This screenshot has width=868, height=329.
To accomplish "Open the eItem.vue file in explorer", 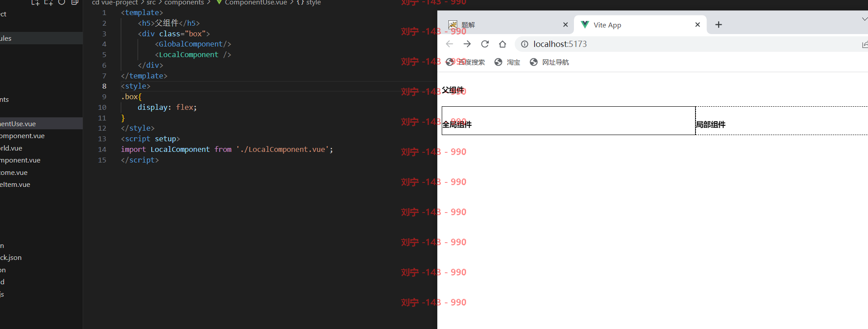I will pyautogui.click(x=41, y=185).
